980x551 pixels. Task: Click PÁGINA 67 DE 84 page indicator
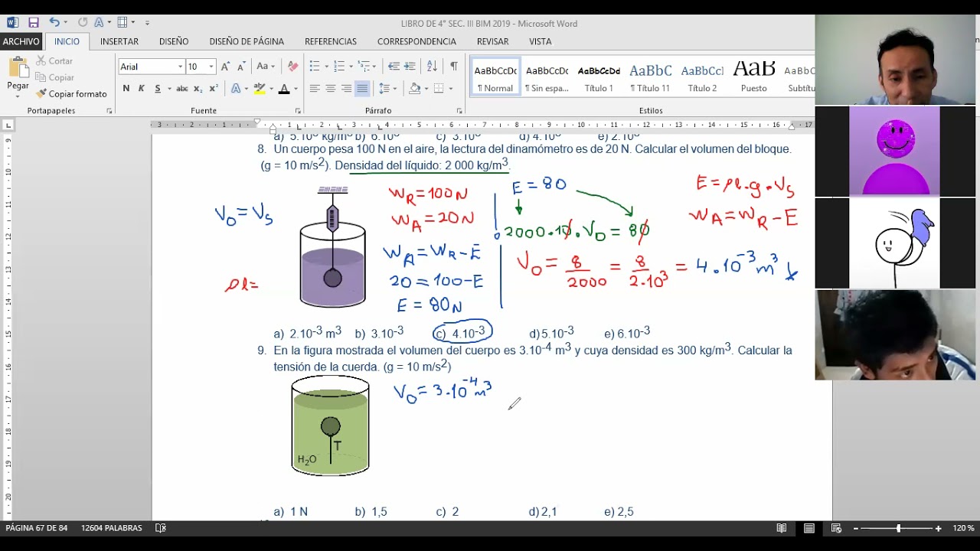coord(37,528)
